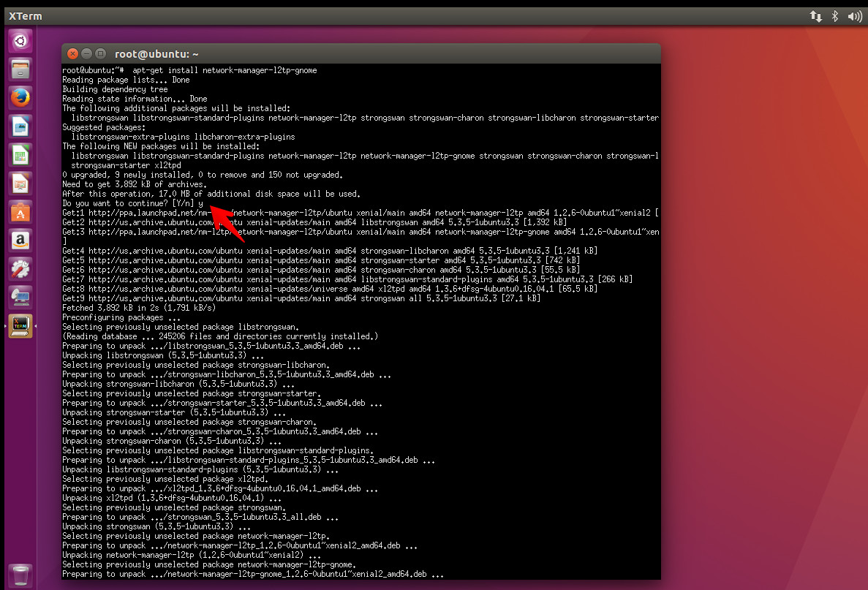Click the XTerm title in the top panel

[x=25, y=16]
